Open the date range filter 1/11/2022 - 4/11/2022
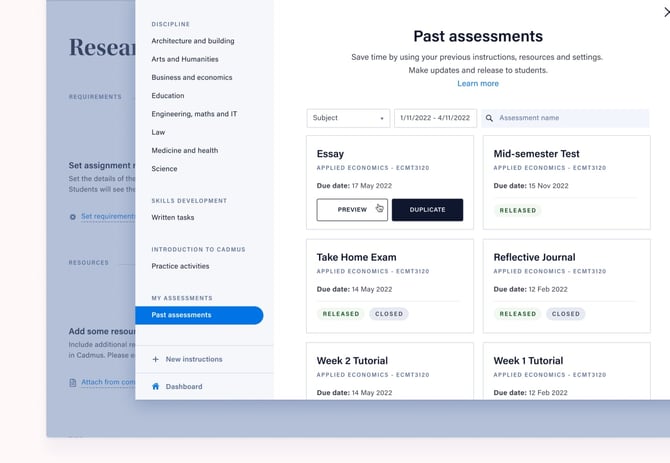Image resolution: width=670 pixels, height=463 pixels. [x=435, y=118]
